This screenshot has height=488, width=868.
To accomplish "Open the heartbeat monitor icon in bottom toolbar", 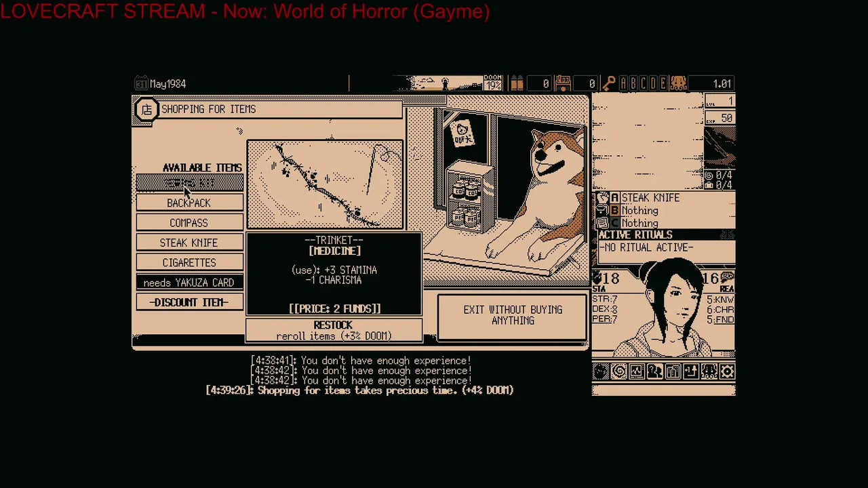I will pyautogui.click(x=637, y=371).
